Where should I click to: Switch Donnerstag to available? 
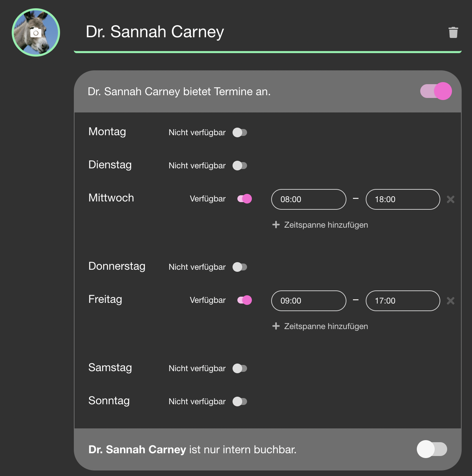pyautogui.click(x=240, y=267)
